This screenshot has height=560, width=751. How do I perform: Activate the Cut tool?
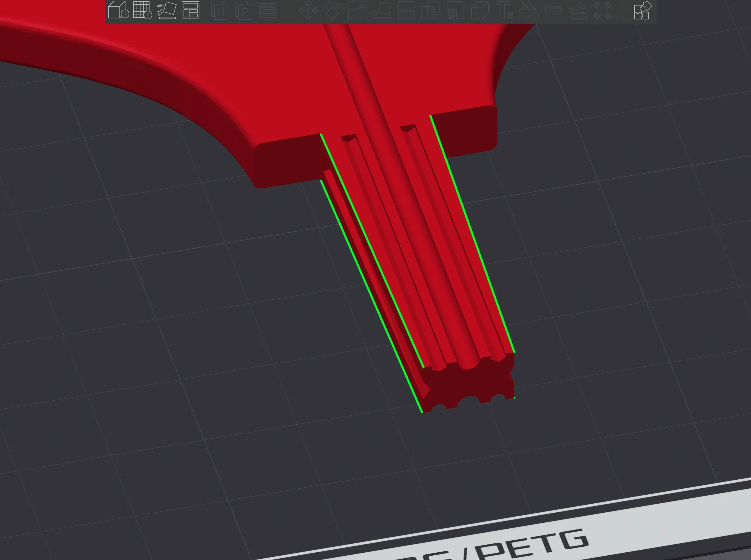coord(406,11)
